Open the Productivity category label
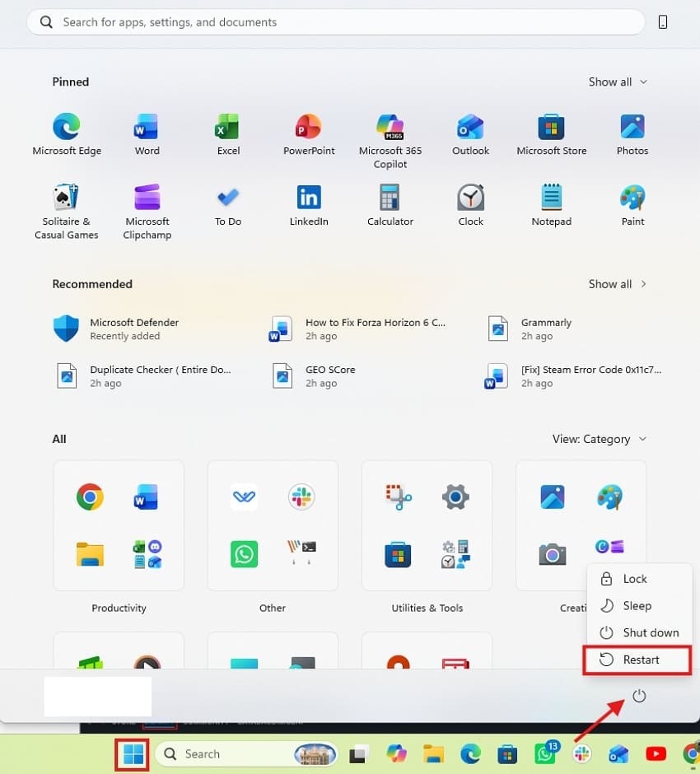 pos(119,608)
